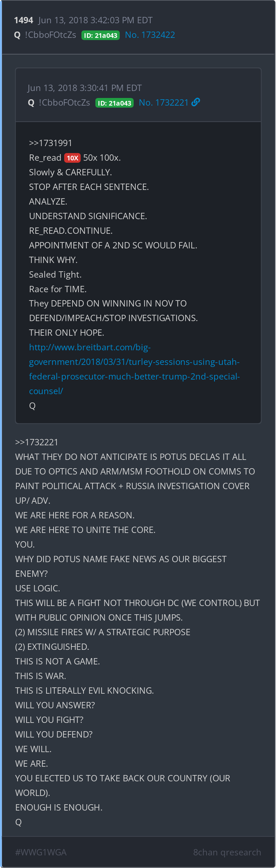Click the bold Q name in the top header
This screenshot has width=276, height=868.
pyautogui.click(x=18, y=35)
